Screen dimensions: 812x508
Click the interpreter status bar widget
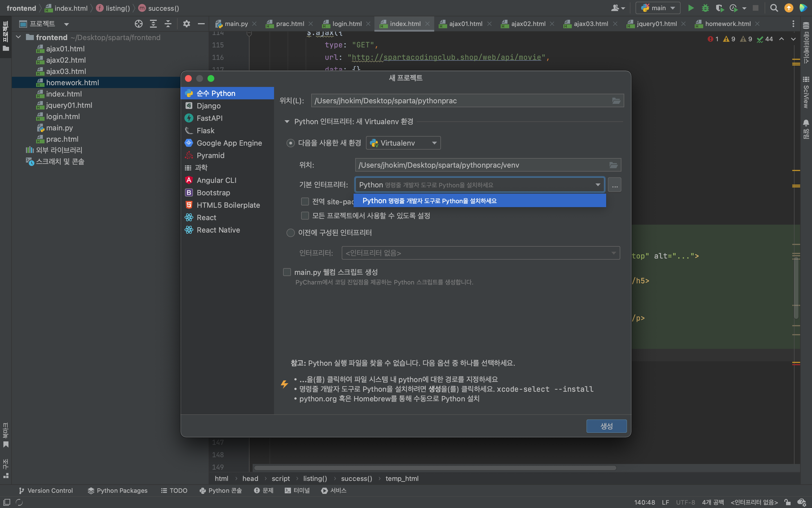click(x=754, y=502)
